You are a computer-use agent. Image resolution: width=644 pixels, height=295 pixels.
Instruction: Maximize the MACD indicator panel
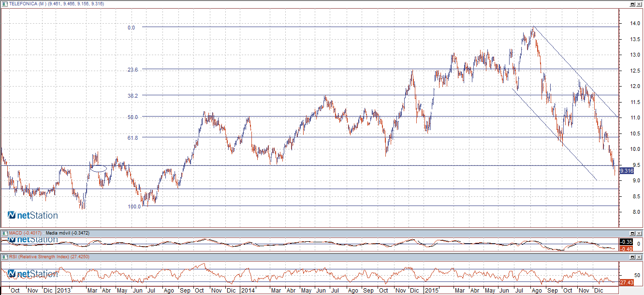(632, 233)
